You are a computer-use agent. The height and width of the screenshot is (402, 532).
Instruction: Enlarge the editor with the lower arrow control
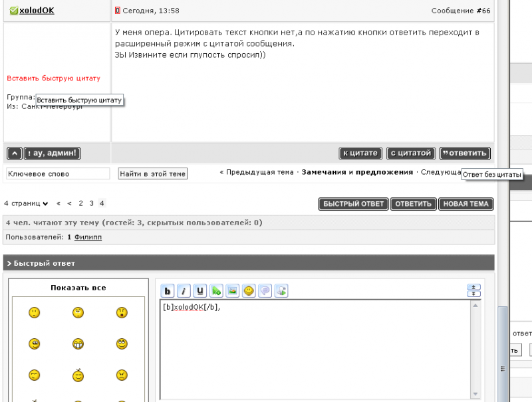473,294
